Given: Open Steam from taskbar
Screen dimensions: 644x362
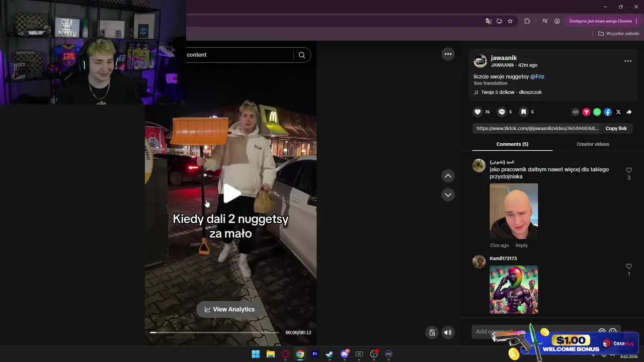Looking at the screenshot, I should [x=330, y=354].
